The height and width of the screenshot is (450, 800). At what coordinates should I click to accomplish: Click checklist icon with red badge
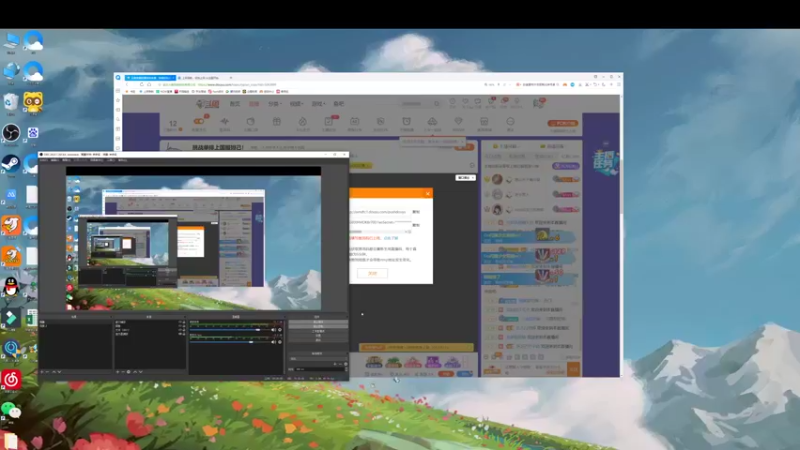tap(329, 121)
